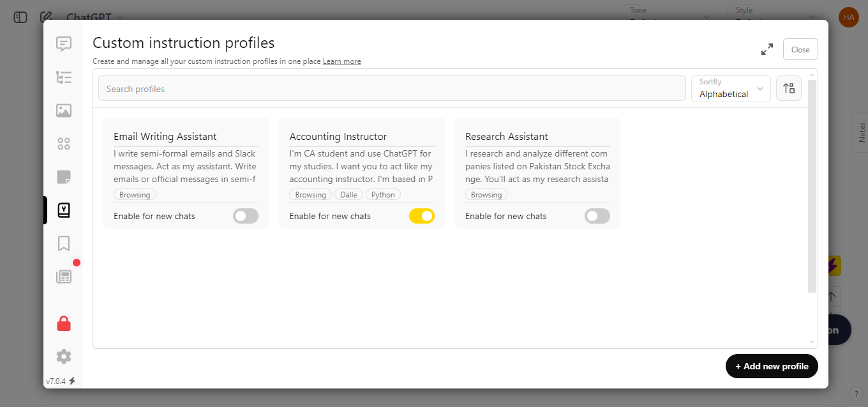Click the profile list vertical scrollbar

(812, 186)
